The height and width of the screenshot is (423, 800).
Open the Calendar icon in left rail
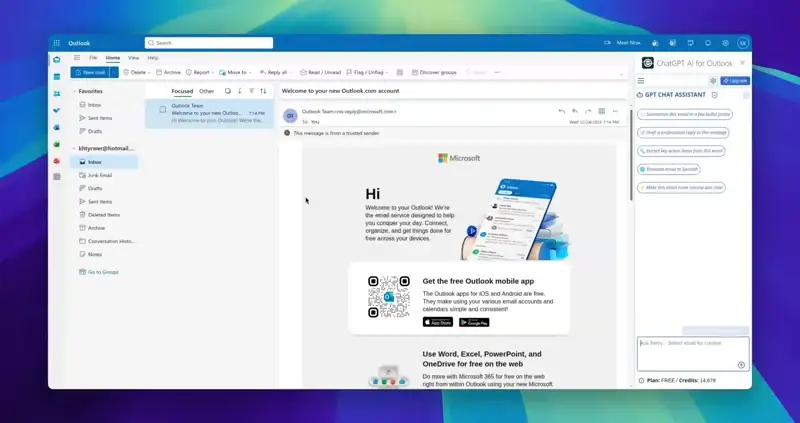point(57,76)
